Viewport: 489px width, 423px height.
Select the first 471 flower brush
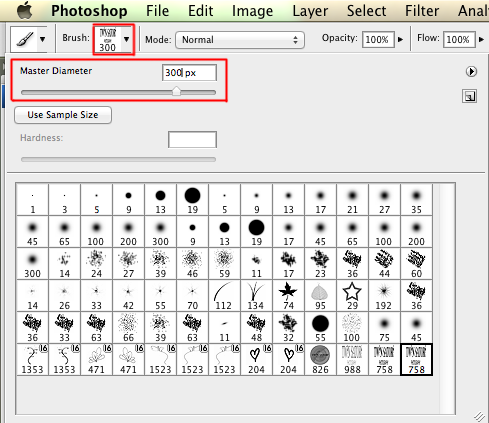[96, 359]
